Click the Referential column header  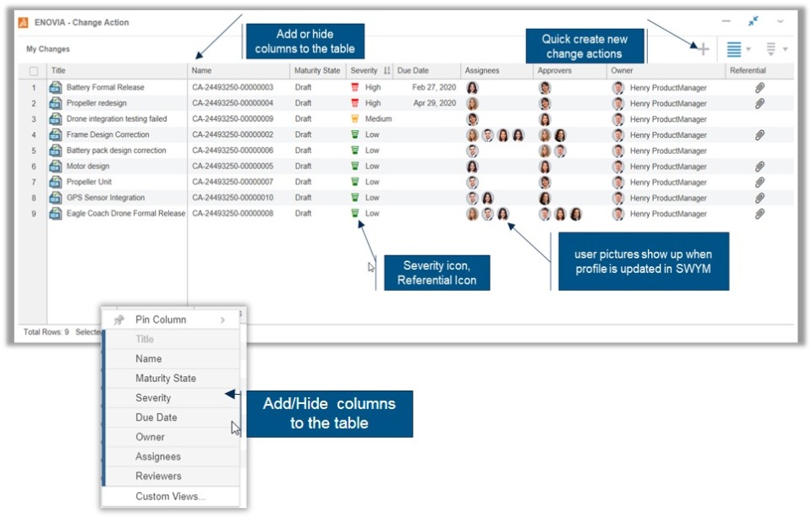pos(748,70)
